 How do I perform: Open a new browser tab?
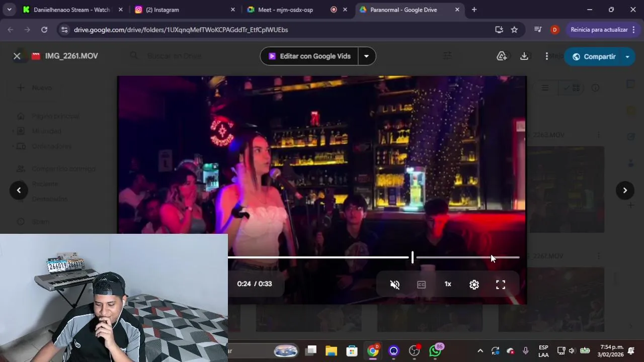click(474, 10)
